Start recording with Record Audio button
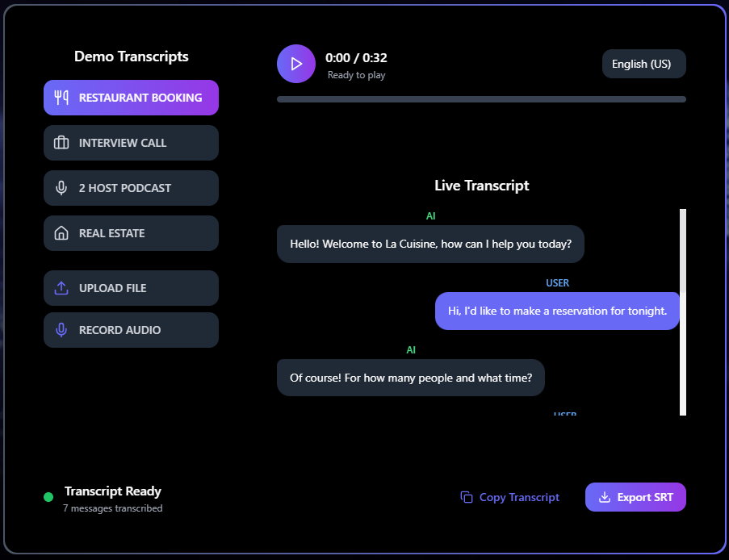 131,330
